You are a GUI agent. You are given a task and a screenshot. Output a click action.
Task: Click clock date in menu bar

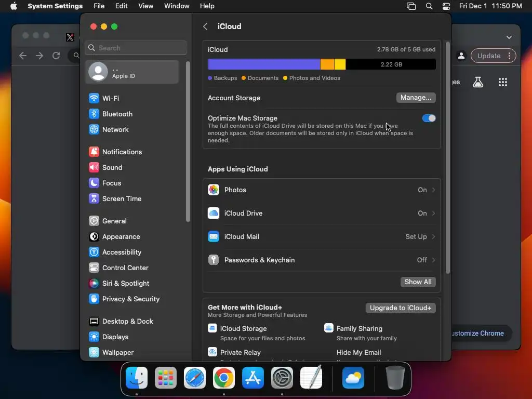pos(490,6)
